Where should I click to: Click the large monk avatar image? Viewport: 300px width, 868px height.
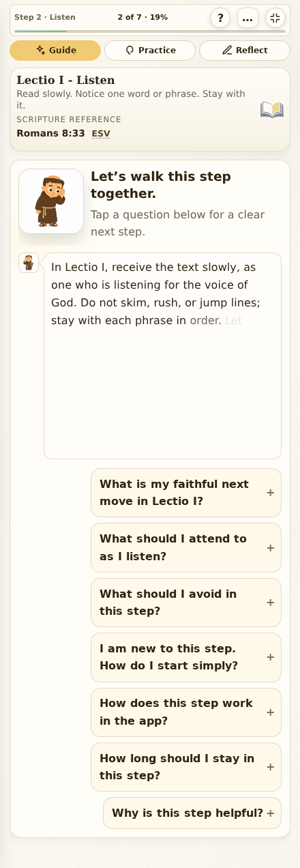click(x=51, y=201)
